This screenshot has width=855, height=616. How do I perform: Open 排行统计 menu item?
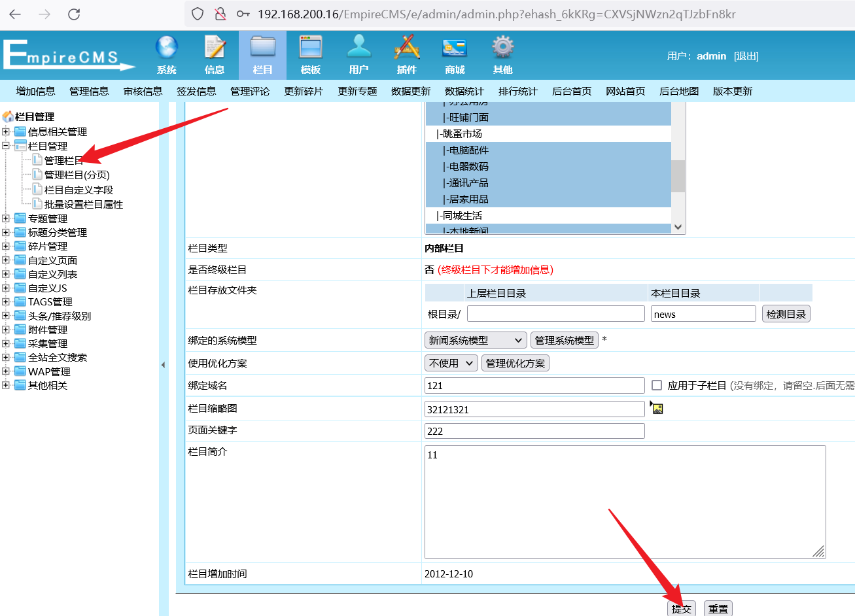click(x=518, y=91)
